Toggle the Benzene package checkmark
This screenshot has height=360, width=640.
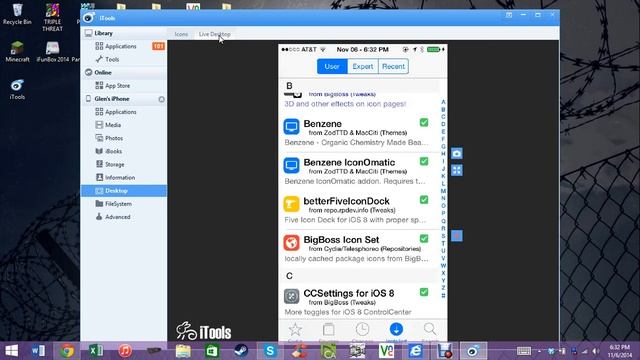[424, 122]
